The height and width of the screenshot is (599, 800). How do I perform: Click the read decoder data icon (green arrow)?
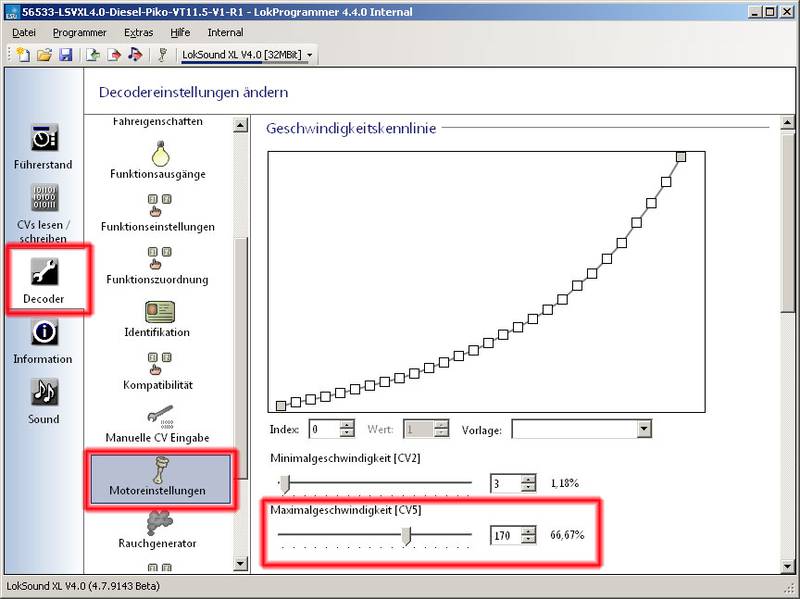pos(93,54)
